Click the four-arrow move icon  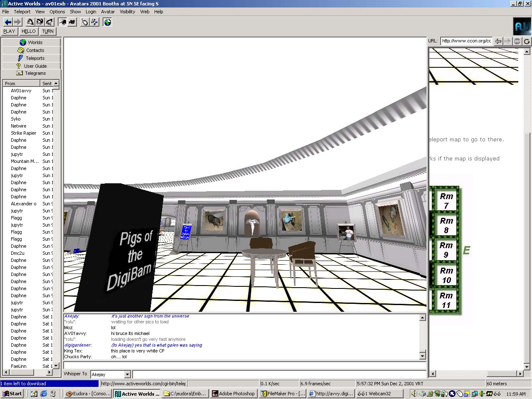[95, 22]
